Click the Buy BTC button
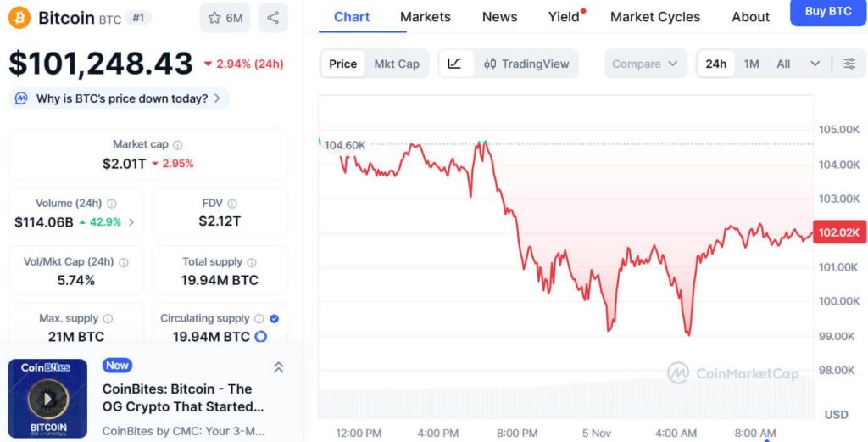 tap(828, 12)
